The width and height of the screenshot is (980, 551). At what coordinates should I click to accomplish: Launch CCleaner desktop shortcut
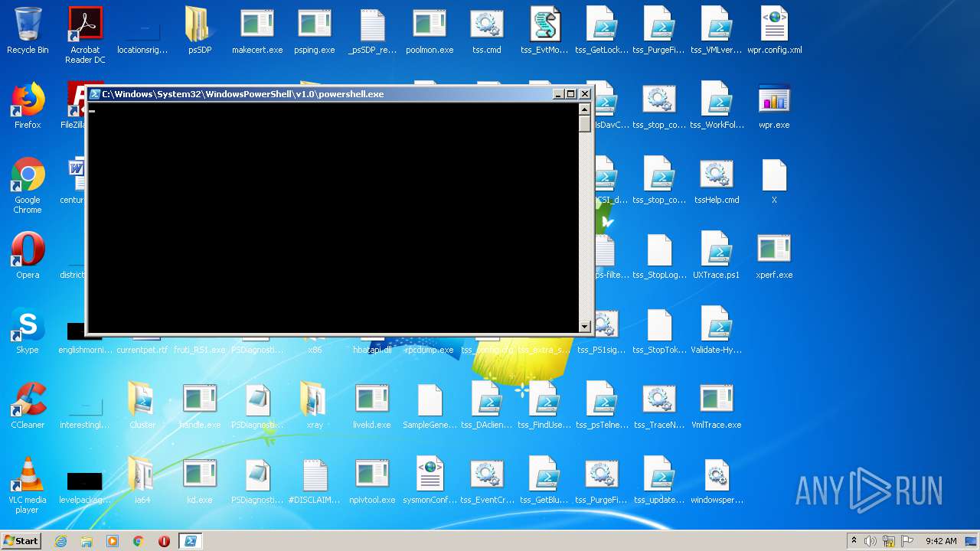tap(28, 406)
